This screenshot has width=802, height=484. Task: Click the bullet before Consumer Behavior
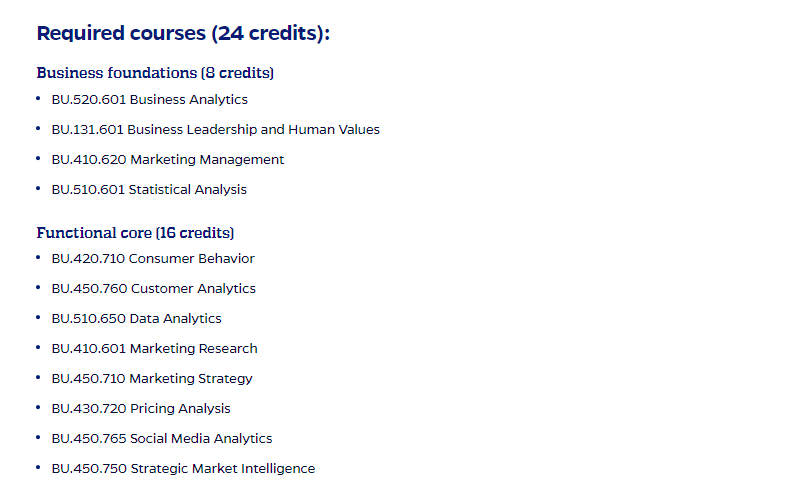click(39, 257)
